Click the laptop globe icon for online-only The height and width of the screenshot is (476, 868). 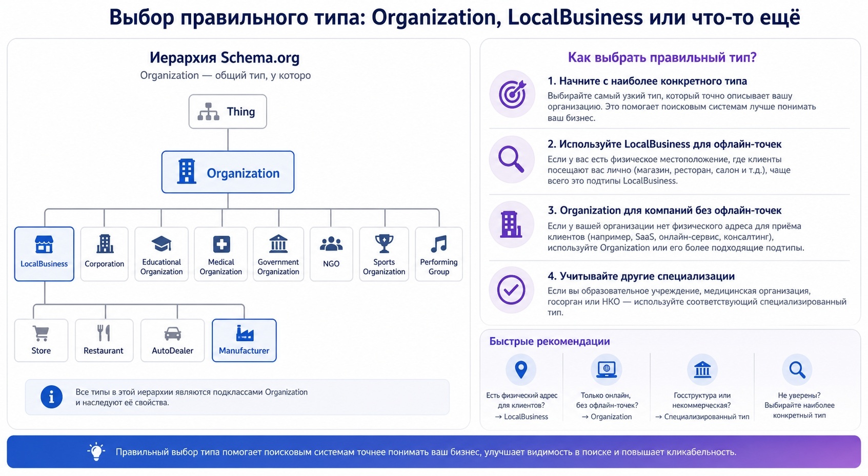point(607,369)
